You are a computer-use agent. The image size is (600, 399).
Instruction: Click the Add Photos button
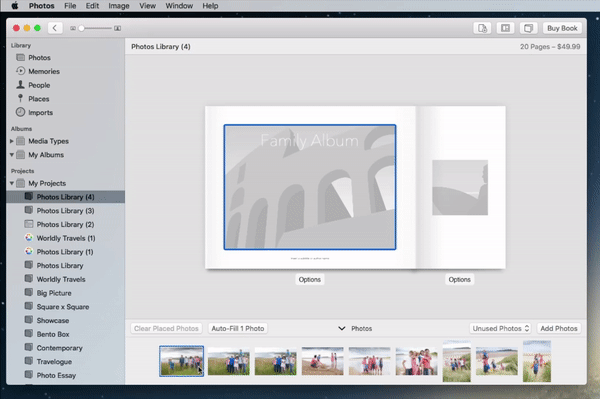click(559, 329)
